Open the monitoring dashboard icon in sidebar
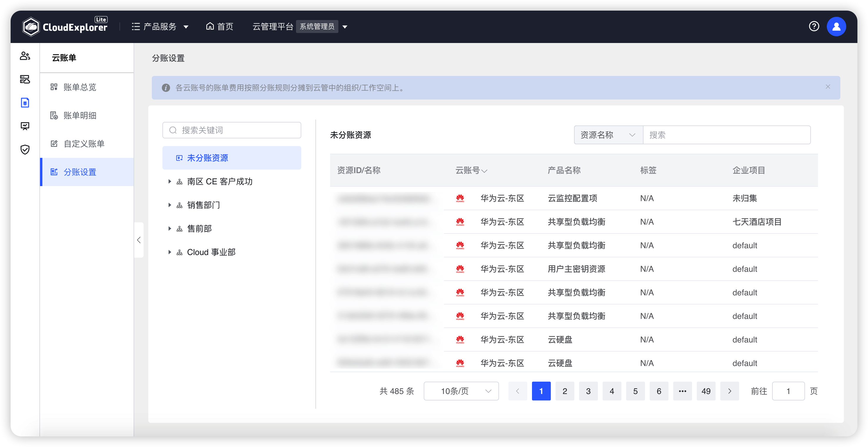Viewport: 868px width, 447px height. pos(25,126)
